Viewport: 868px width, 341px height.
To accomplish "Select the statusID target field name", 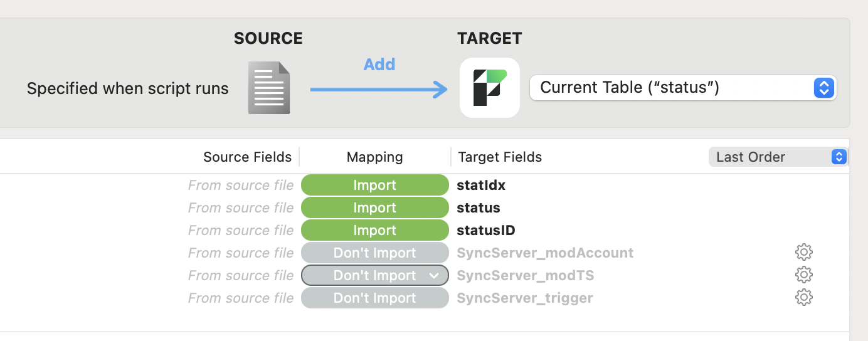I will [486, 231].
